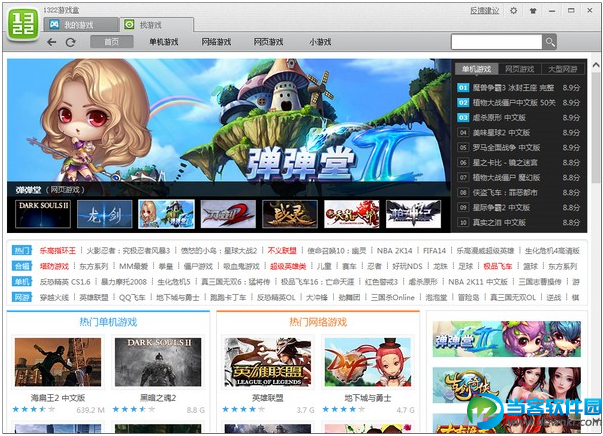Click the search magnifier button
Viewport: 603px width, 436px height.
(x=550, y=42)
